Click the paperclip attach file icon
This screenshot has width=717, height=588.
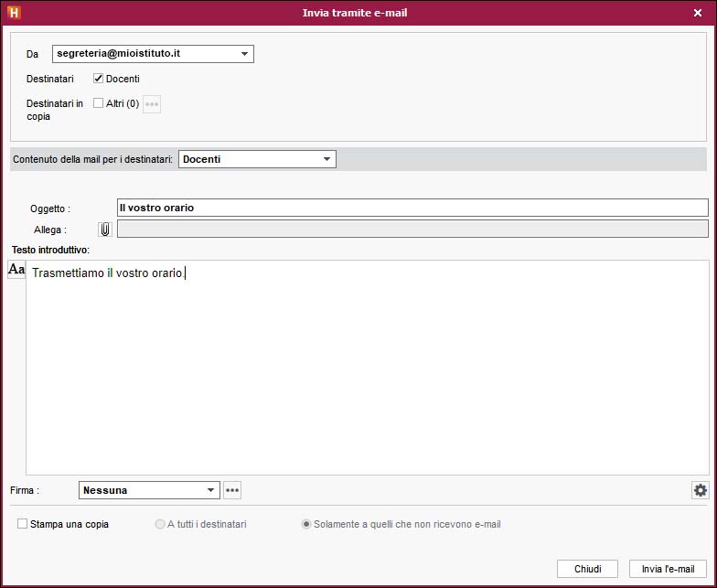point(105,229)
